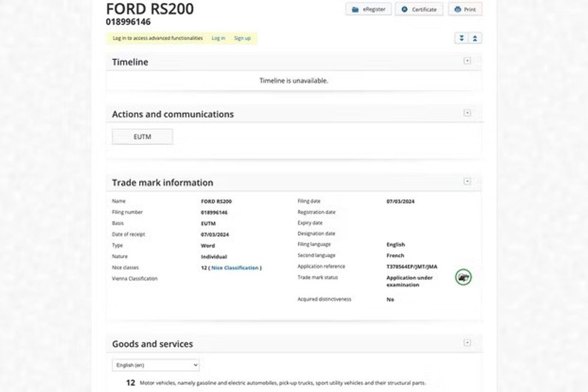Viewport: 588px width, 392px height.
Task: Collapse the Actions and communications section
Action: (x=467, y=113)
